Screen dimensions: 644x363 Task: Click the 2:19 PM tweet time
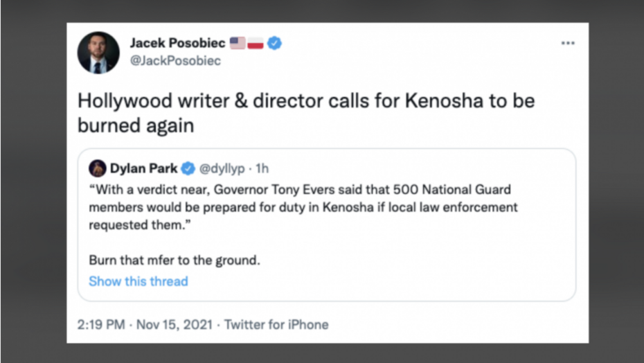click(100, 324)
